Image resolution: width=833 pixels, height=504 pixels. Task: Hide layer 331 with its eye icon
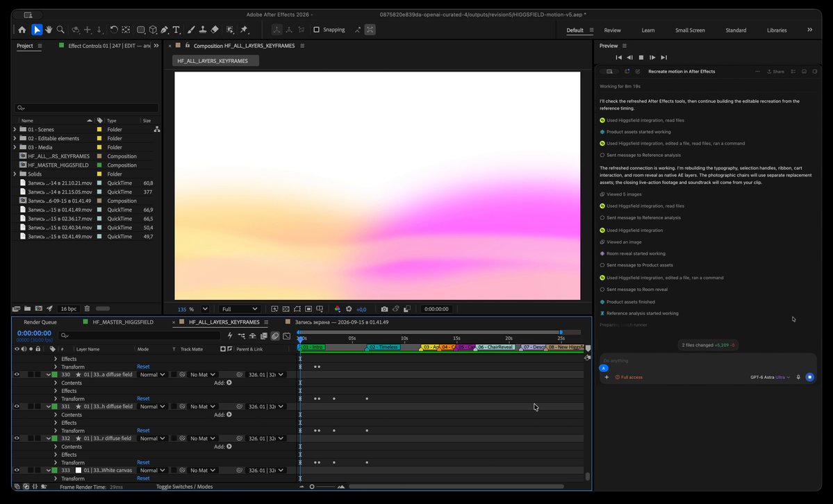point(17,406)
